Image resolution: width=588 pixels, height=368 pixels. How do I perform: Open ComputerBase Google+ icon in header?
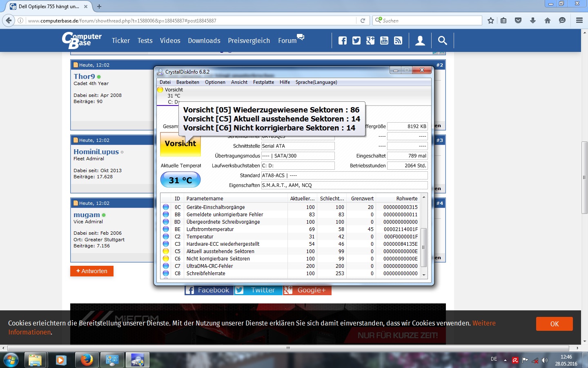click(370, 40)
